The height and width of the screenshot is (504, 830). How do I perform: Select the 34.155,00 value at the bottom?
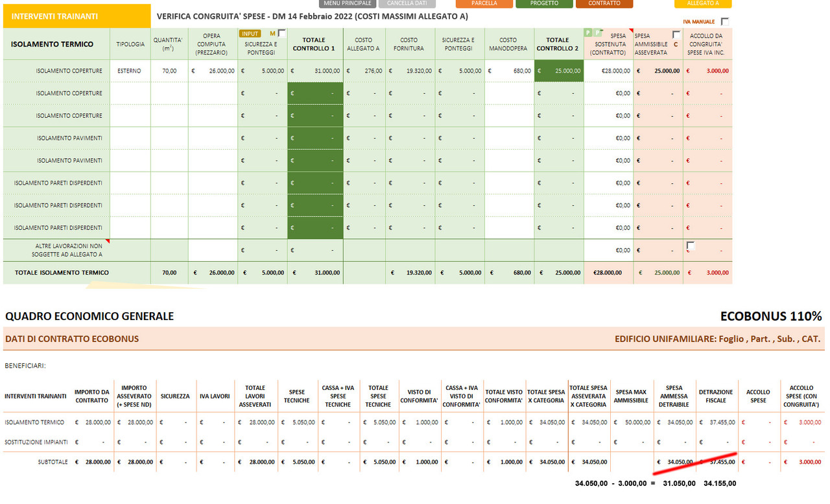[x=720, y=483]
